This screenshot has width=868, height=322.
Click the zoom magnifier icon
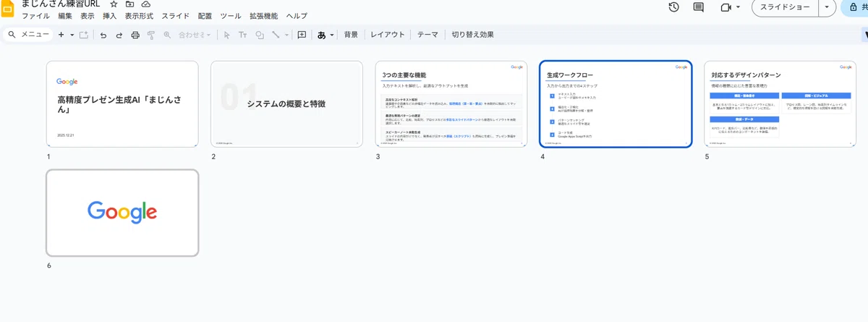(x=167, y=35)
